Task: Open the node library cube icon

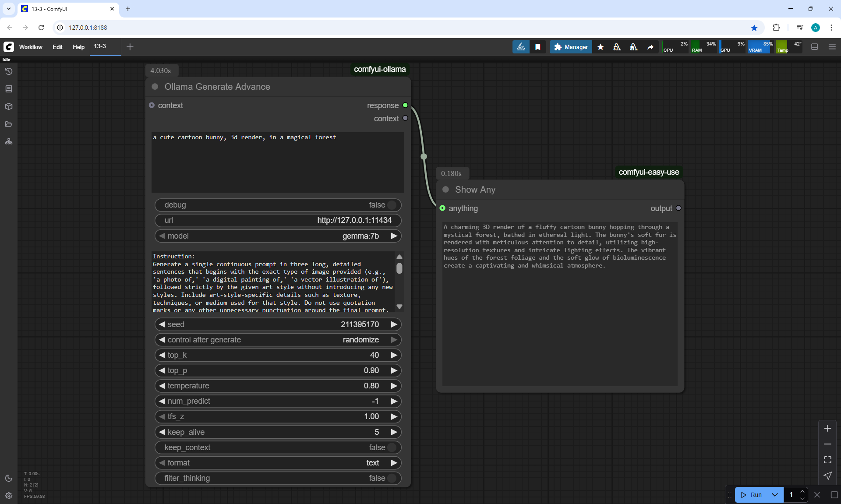Action: 8,106
